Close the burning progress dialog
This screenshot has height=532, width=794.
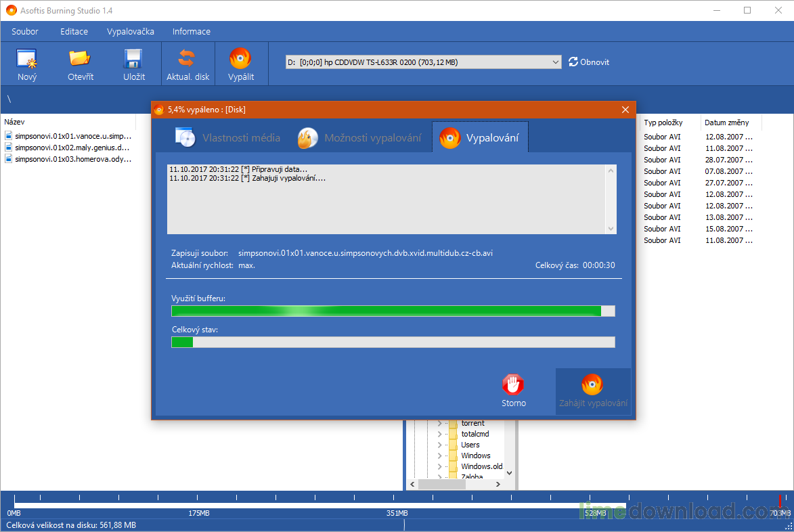[x=625, y=110]
